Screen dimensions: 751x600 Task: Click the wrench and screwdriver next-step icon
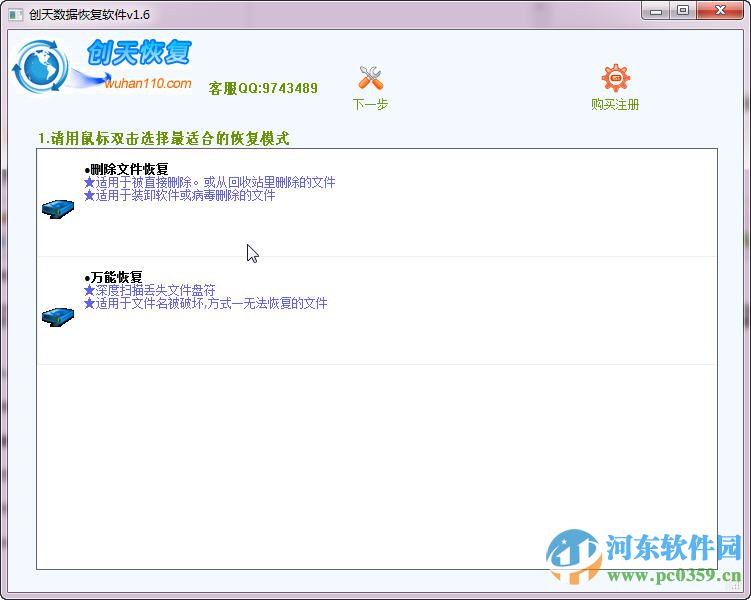coord(370,78)
